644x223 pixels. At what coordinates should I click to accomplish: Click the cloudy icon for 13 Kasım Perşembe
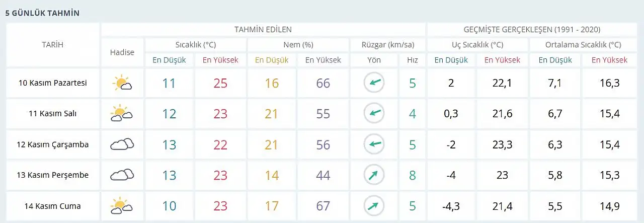tap(122, 175)
